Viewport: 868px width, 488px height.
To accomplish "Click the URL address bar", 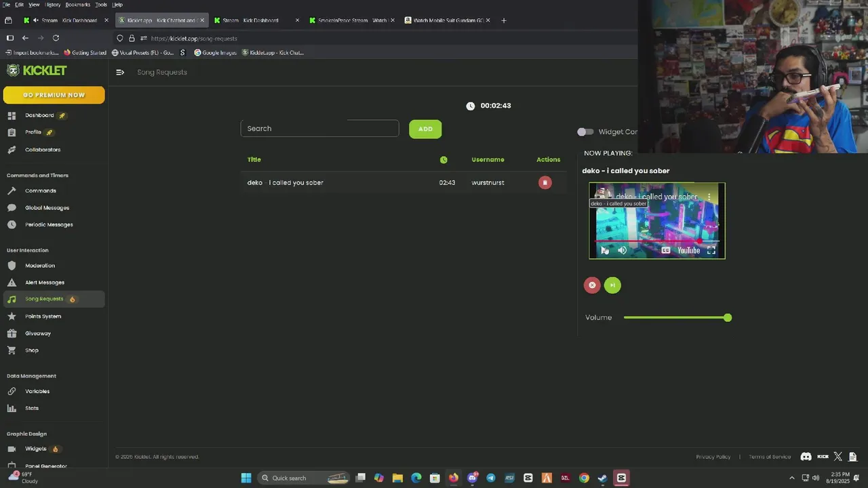I will [x=380, y=39].
